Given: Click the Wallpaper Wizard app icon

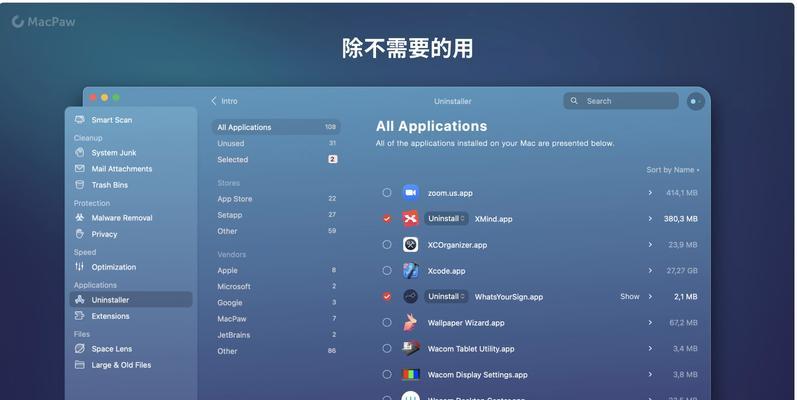Looking at the screenshot, I should pos(411,322).
